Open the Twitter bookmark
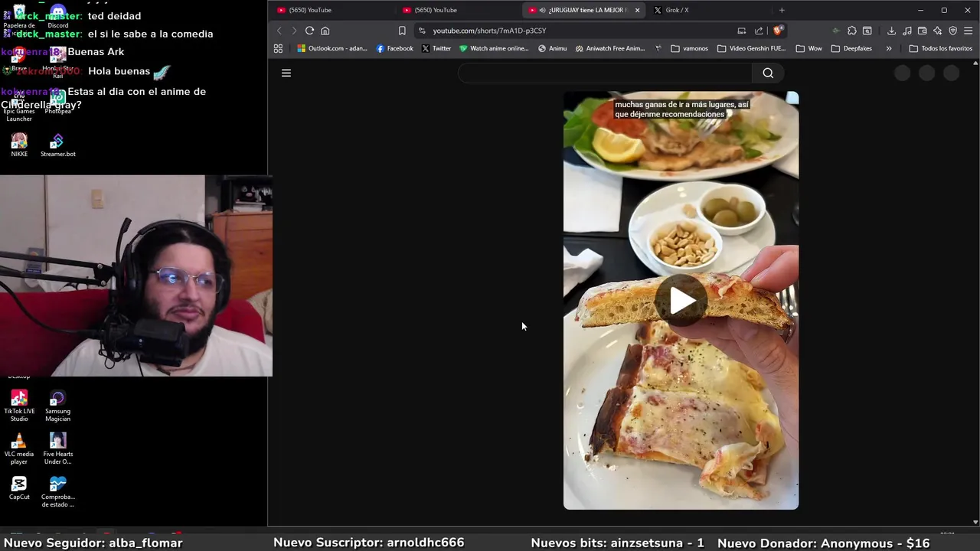 point(436,48)
